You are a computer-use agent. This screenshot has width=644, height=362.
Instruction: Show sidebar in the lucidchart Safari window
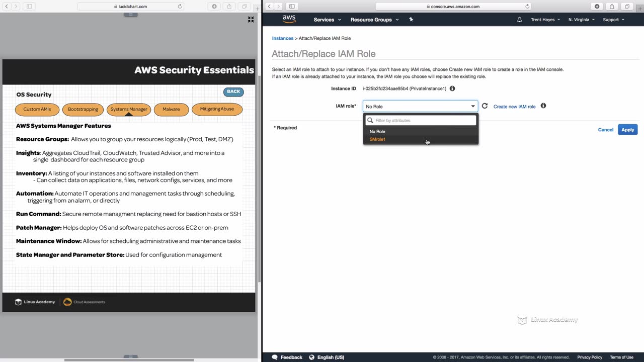[x=29, y=7]
